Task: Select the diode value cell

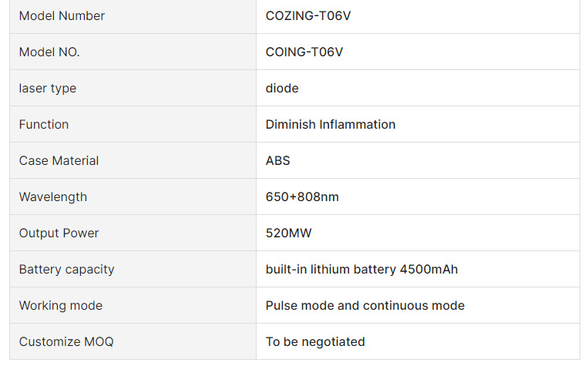Action: [282, 89]
